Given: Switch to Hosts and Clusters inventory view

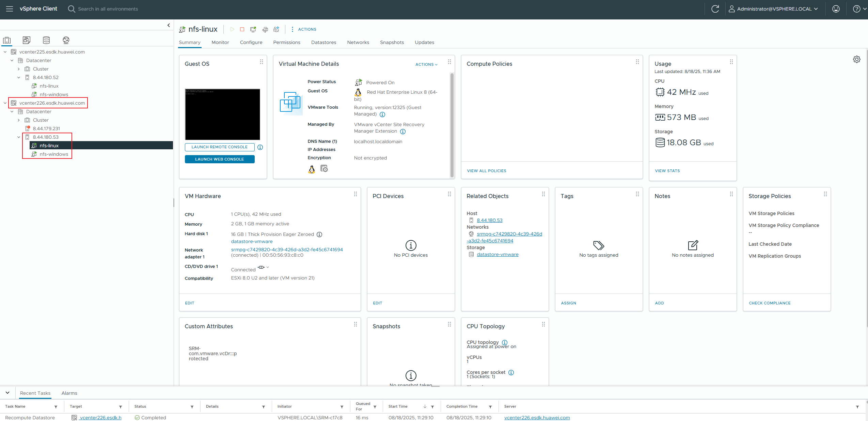Looking at the screenshot, I should click(7, 40).
